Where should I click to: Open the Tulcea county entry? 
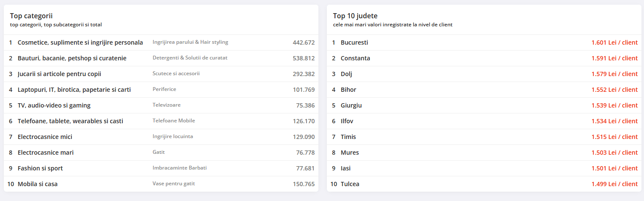point(350,184)
